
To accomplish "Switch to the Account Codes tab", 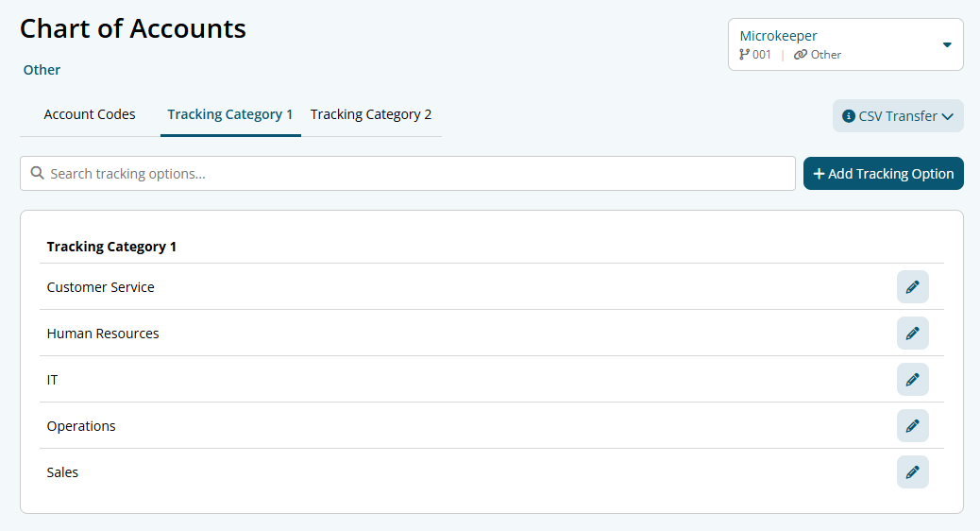I will pyautogui.click(x=90, y=114).
